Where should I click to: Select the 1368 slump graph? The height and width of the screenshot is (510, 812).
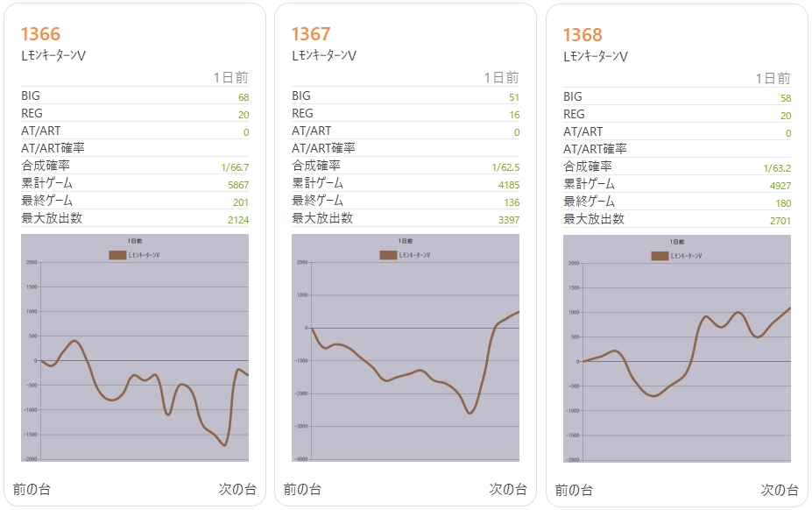(677, 350)
